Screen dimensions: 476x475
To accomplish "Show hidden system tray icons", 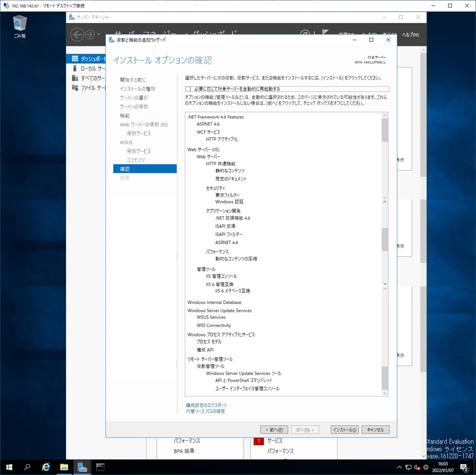I will click(x=399, y=467).
